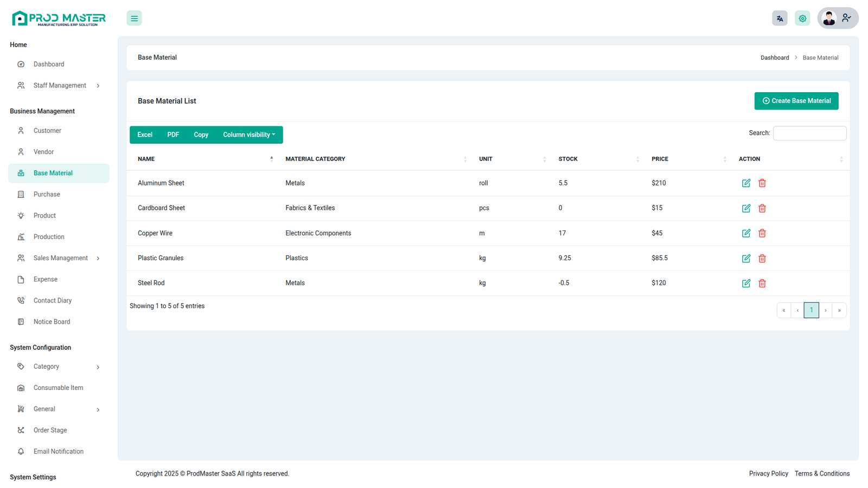Click the green settings gear icon

tap(802, 18)
